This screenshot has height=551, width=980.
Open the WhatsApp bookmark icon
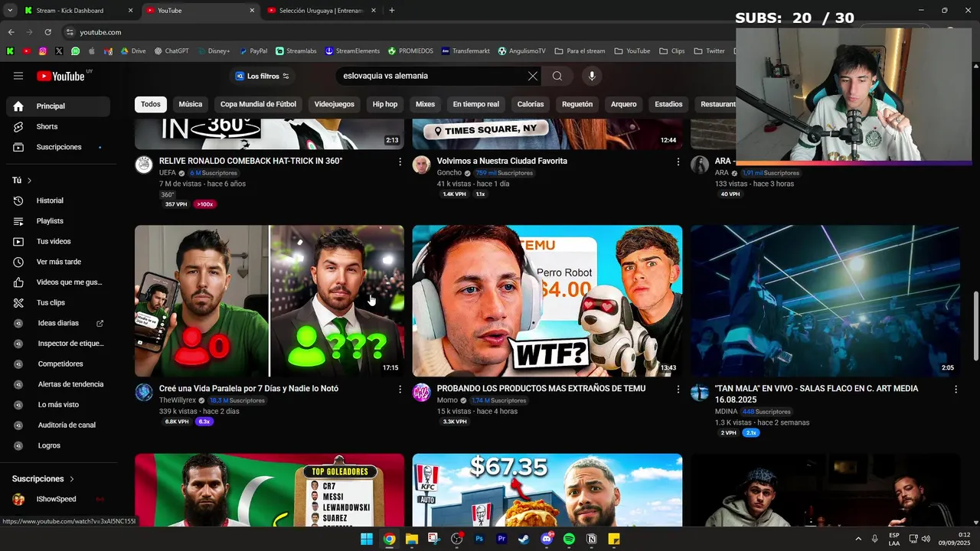[75, 51]
